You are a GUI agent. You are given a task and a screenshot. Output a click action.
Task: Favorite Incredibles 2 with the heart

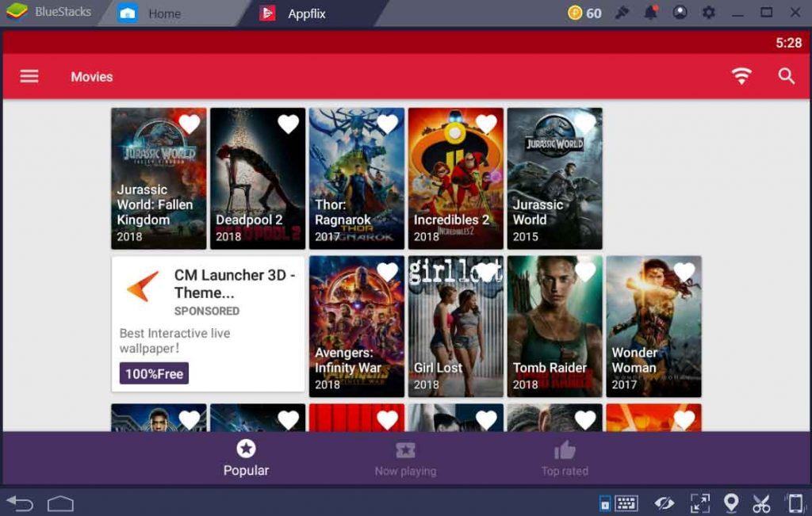(486, 124)
